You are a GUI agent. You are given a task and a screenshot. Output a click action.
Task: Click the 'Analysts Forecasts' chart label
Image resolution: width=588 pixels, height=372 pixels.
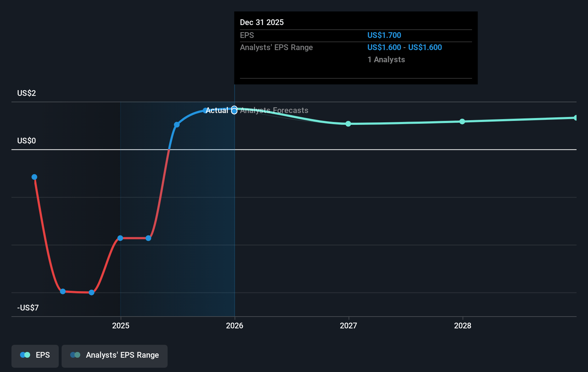coord(274,111)
